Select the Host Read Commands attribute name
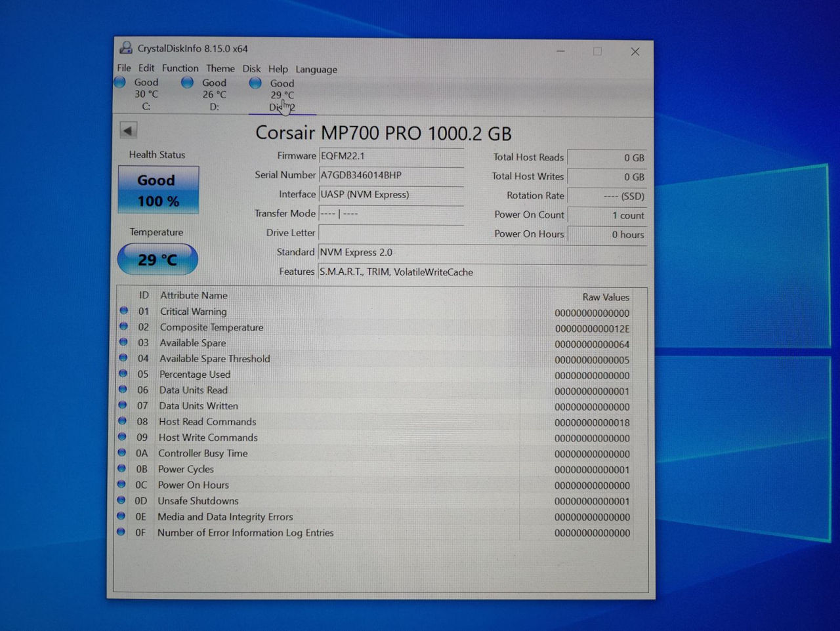This screenshot has width=840, height=631. (207, 422)
